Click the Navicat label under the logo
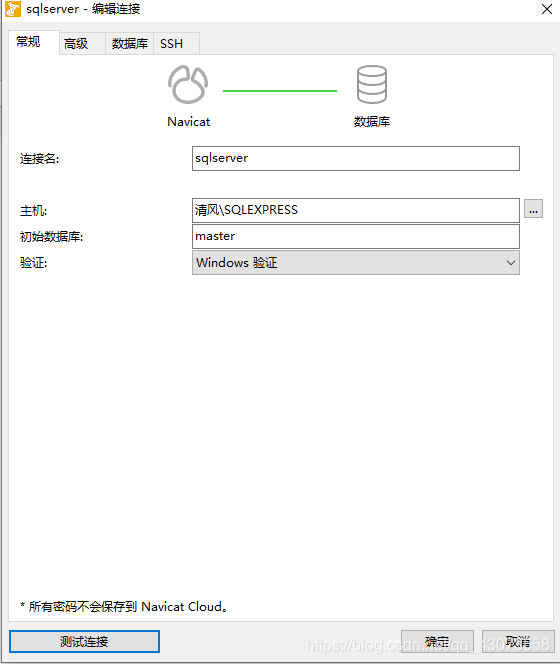 189,122
